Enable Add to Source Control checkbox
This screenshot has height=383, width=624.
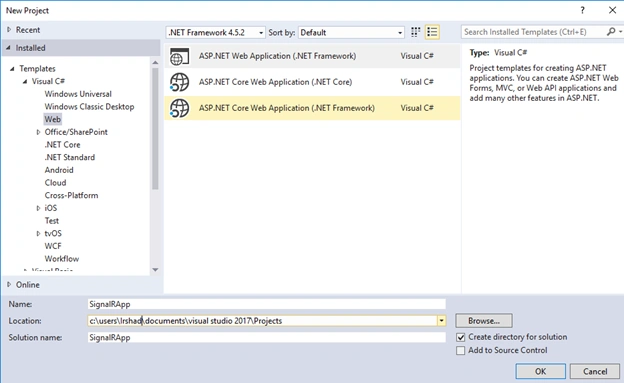[460, 350]
